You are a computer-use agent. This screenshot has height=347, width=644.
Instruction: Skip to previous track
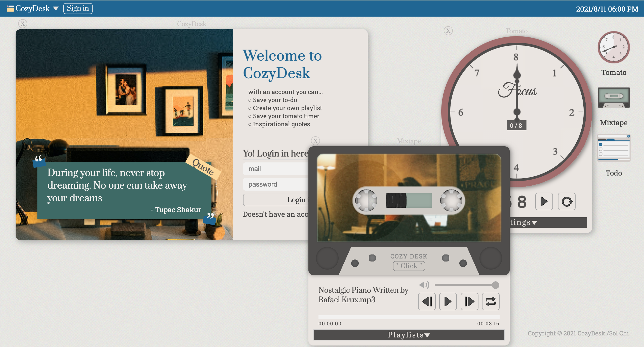click(427, 301)
